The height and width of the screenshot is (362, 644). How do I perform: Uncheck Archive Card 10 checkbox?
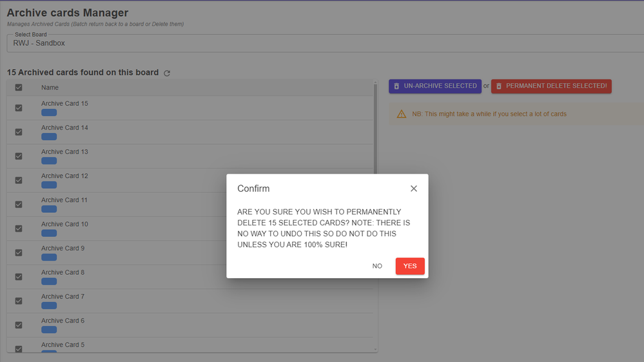19,228
